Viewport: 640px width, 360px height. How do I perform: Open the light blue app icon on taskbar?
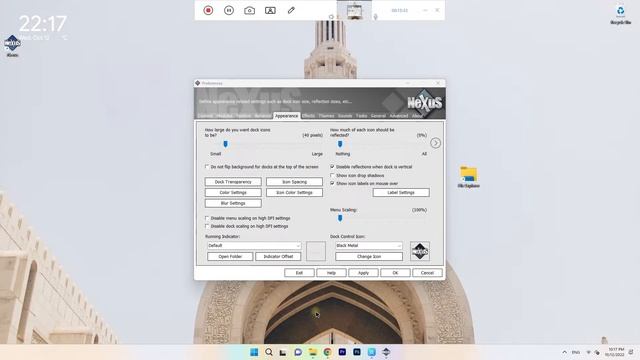pos(371,352)
